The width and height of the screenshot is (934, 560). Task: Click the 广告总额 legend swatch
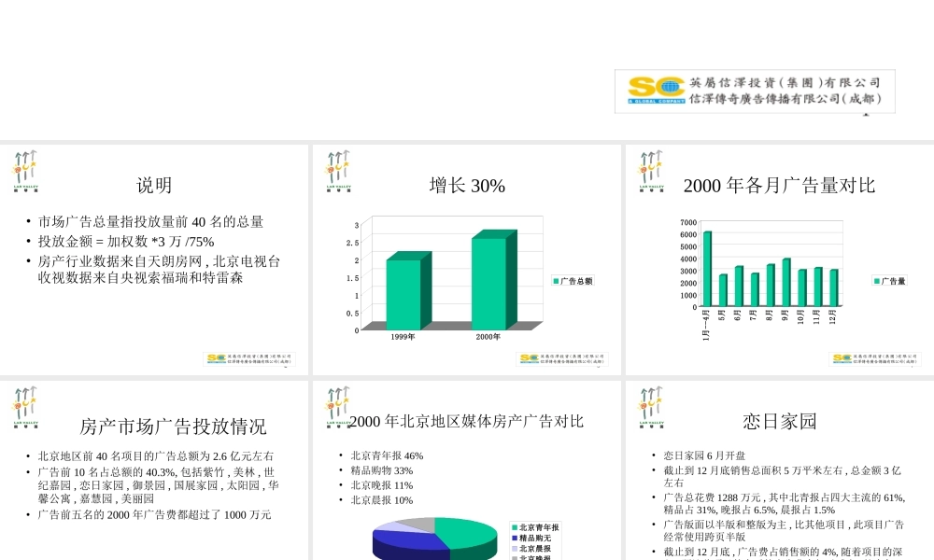coord(557,281)
